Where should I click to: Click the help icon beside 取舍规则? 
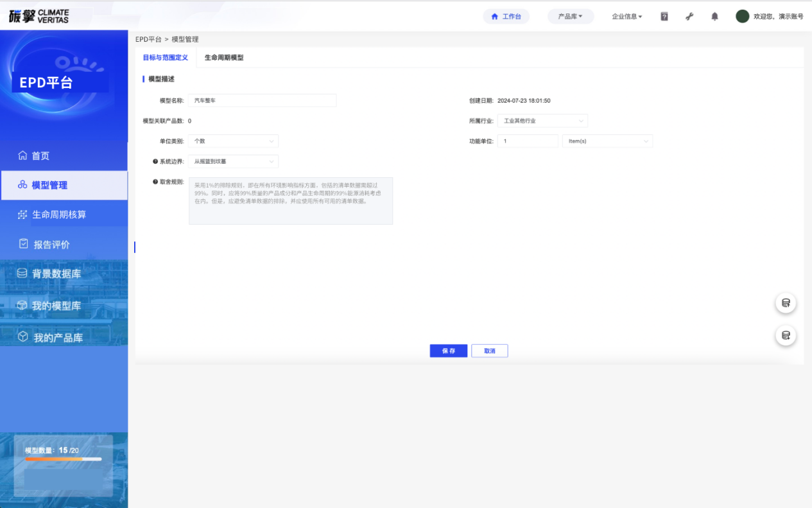155,182
